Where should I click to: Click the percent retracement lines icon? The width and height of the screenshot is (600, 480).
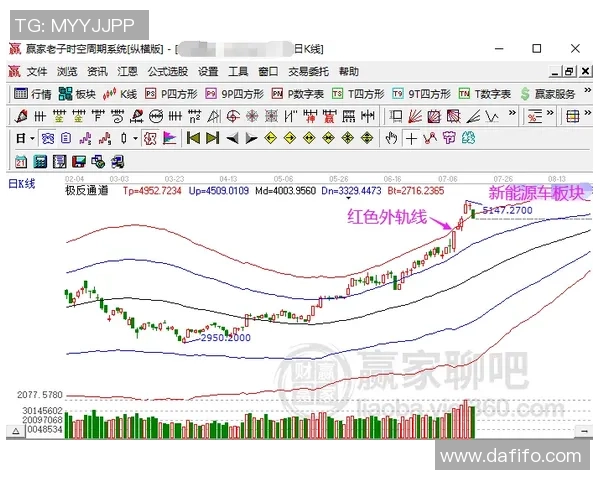point(535,116)
